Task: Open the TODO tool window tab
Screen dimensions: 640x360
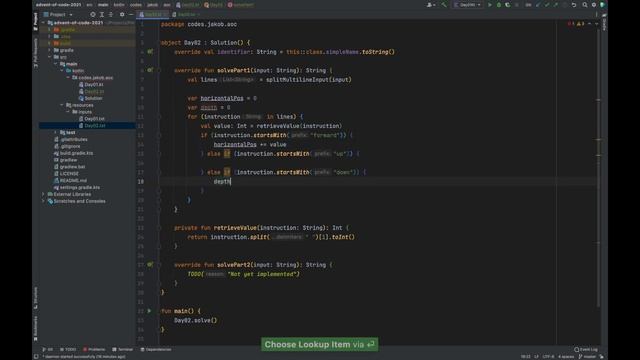Action: pos(68,349)
